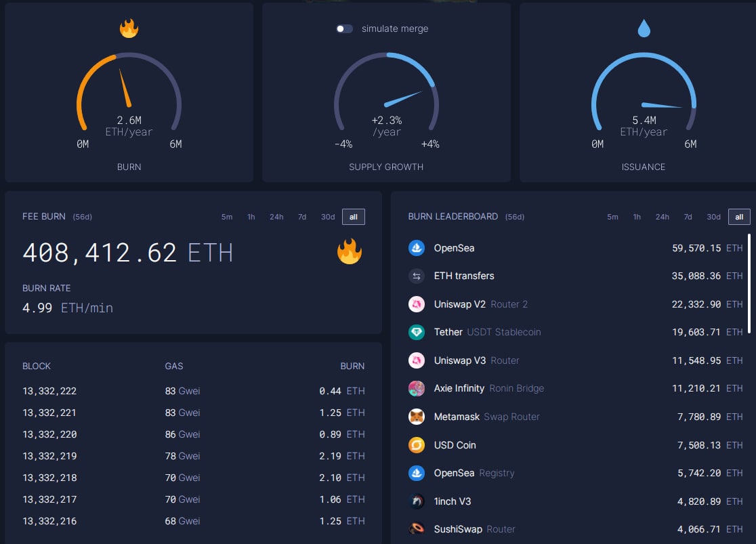Click the 83 Gwei value of block 13,332,222
This screenshot has height=544, width=756.
(182, 391)
